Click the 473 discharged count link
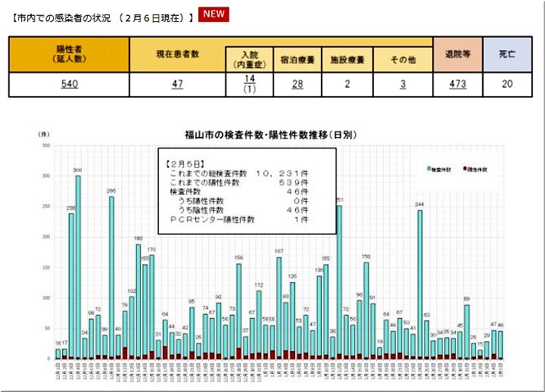This screenshot has height=392, width=545. pyautogui.click(x=457, y=84)
